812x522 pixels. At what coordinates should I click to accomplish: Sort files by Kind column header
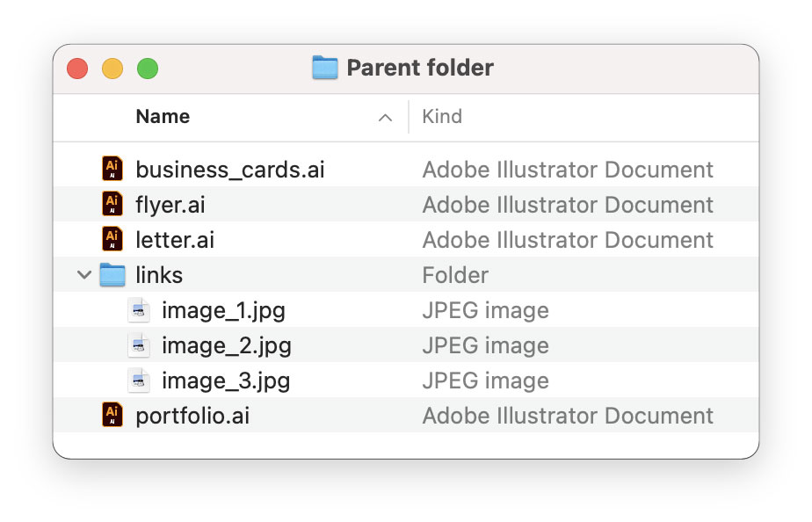[442, 117]
